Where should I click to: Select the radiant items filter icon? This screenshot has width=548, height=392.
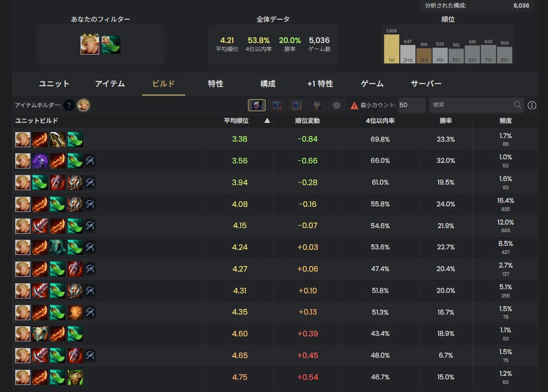(x=276, y=105)
